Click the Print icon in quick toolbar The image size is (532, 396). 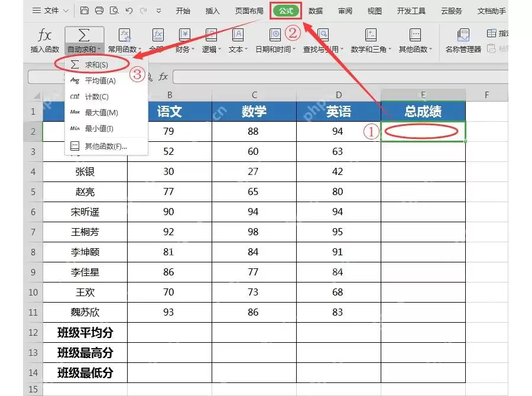click(99, 11)
